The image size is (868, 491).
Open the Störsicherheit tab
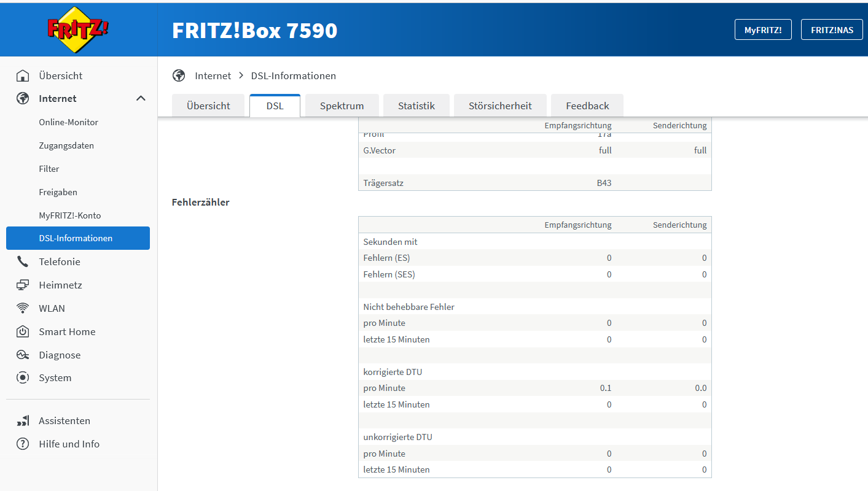pyautogui.click(x=500, y=106)
